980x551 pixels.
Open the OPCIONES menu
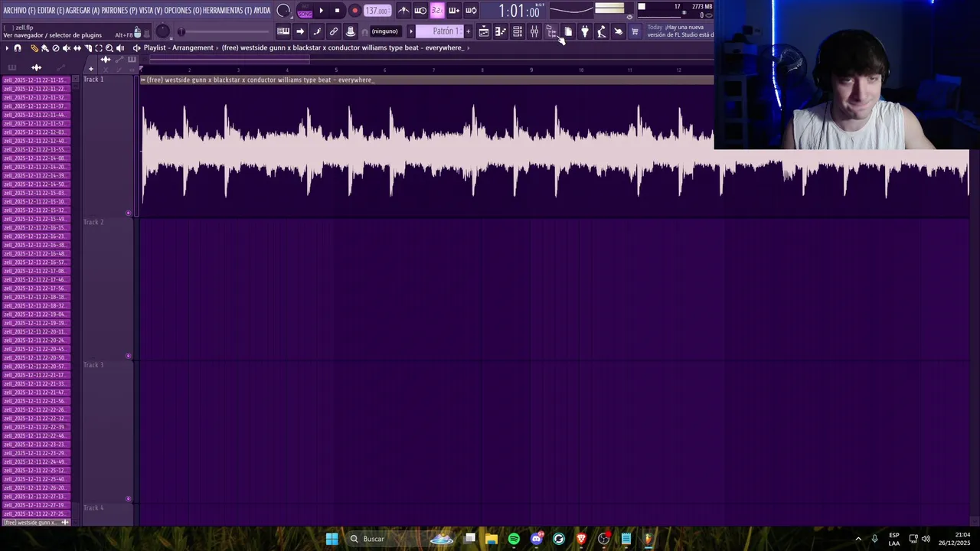[183, 10]
